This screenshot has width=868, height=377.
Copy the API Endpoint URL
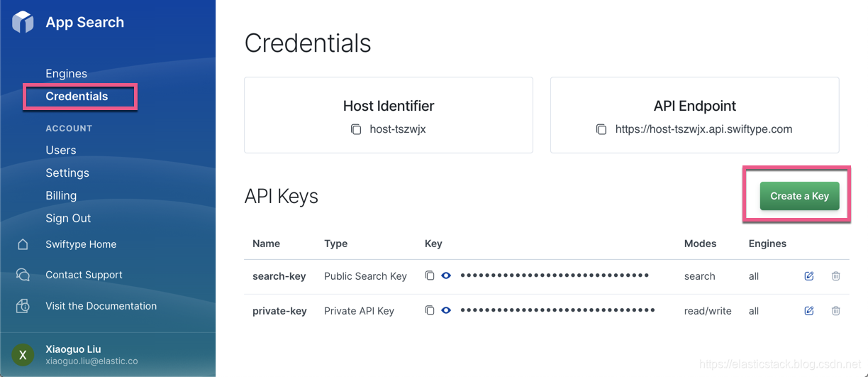[601, 129]
